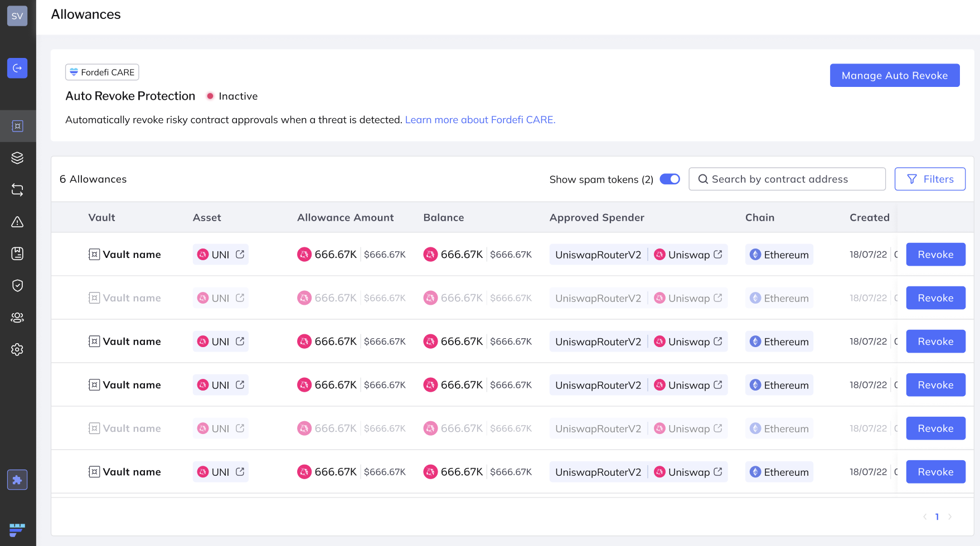
Task: Go to next page arrow
Action: [x=950, y=516]
